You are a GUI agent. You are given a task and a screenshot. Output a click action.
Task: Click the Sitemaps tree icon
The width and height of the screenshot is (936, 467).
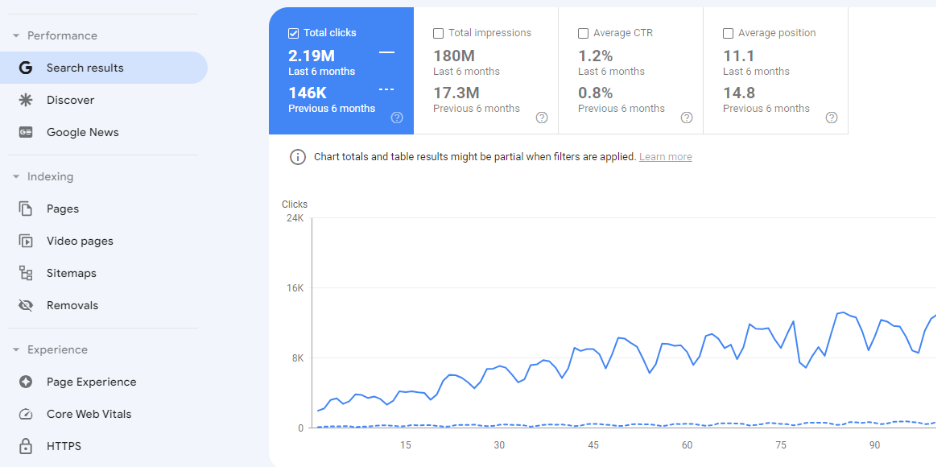point(26,273)
